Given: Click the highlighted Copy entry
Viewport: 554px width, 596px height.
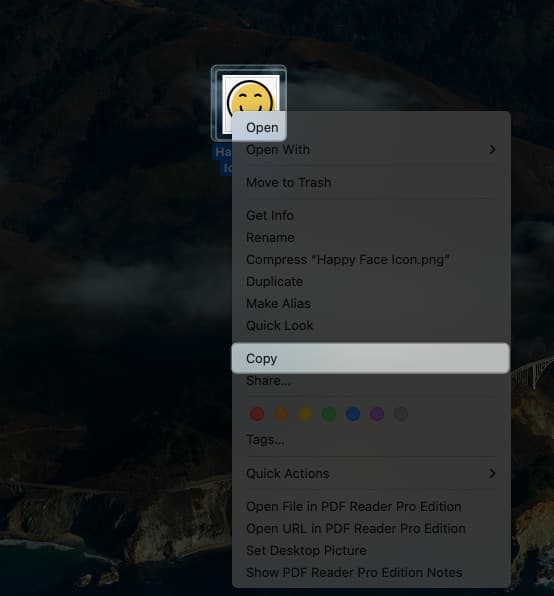Looking at the screenshot, I should (370, 358).
